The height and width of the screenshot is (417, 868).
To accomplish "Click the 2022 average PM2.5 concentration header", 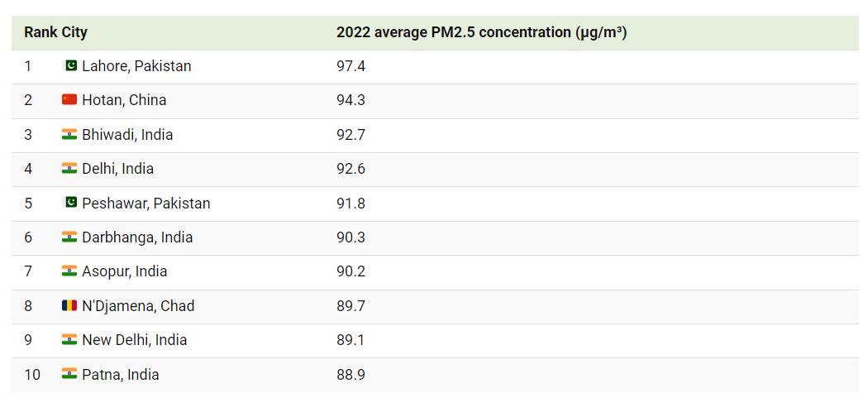I will [x=482, y=32].
